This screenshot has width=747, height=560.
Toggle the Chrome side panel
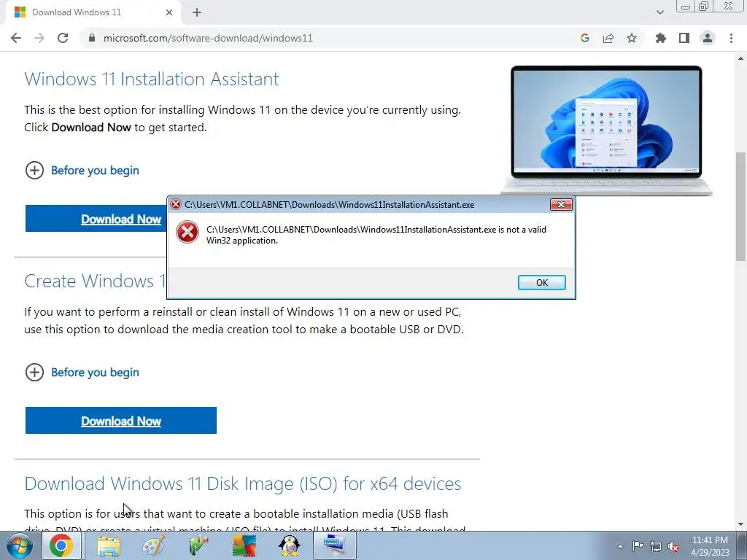pos(684,38)
